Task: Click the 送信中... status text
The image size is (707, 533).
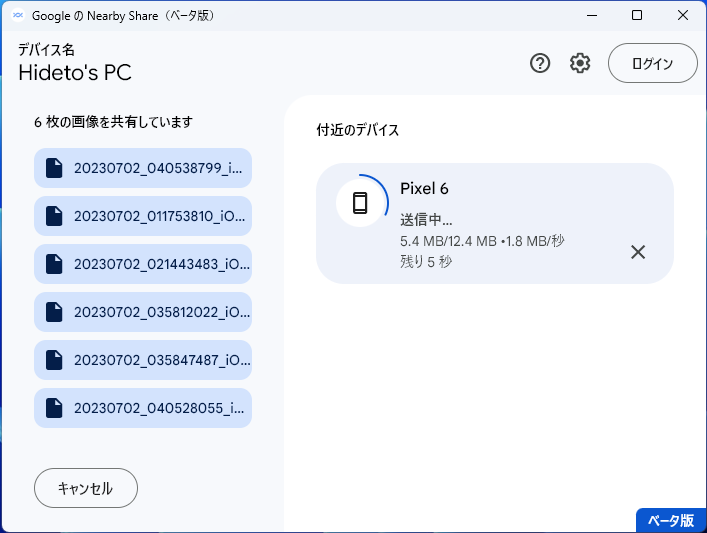Action: pyautogui.click(x=426, y=220)
